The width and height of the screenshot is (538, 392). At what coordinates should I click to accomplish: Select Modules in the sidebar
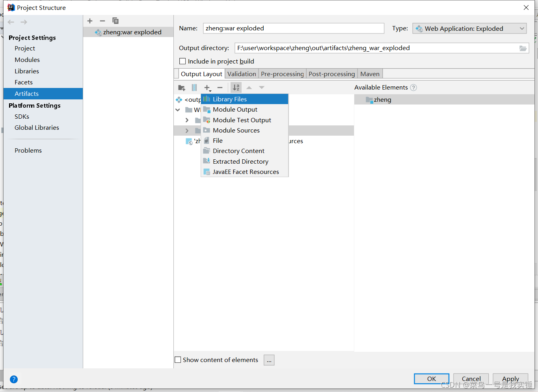tap(27, 60)
